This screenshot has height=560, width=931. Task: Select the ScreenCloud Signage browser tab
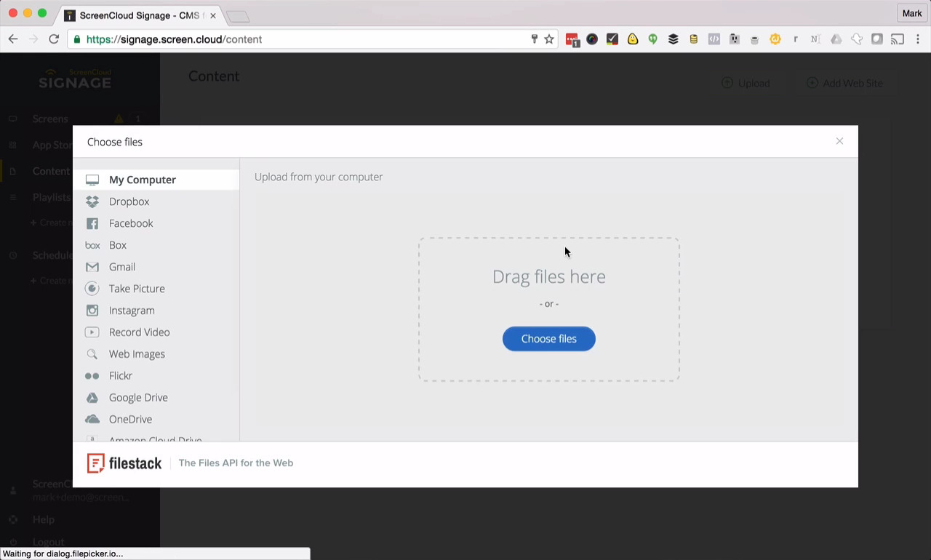(x=140, y=15)
